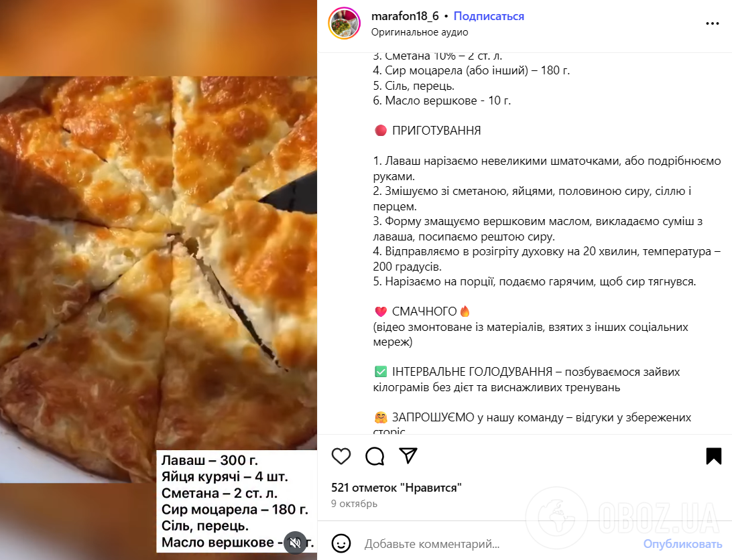This screenshot has width=732, height=560.
Task: Click the add comment input field
Action: click(x=499, y=544)
